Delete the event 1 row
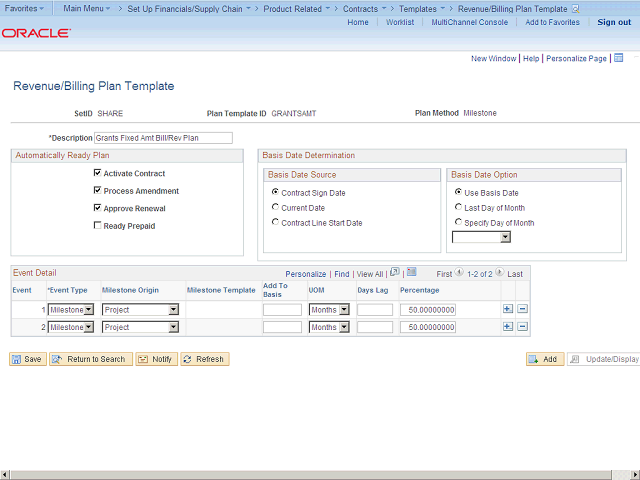This screenshot has height=480, width=640. tap(522, 310)
